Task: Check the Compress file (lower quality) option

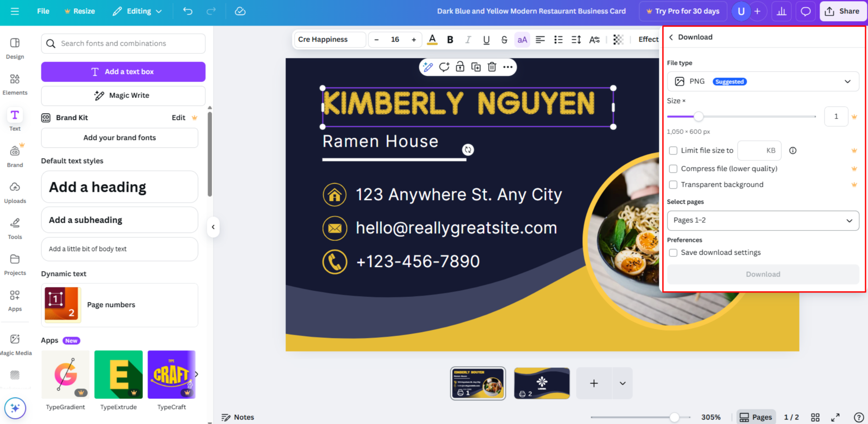Action: pos(673,168)
